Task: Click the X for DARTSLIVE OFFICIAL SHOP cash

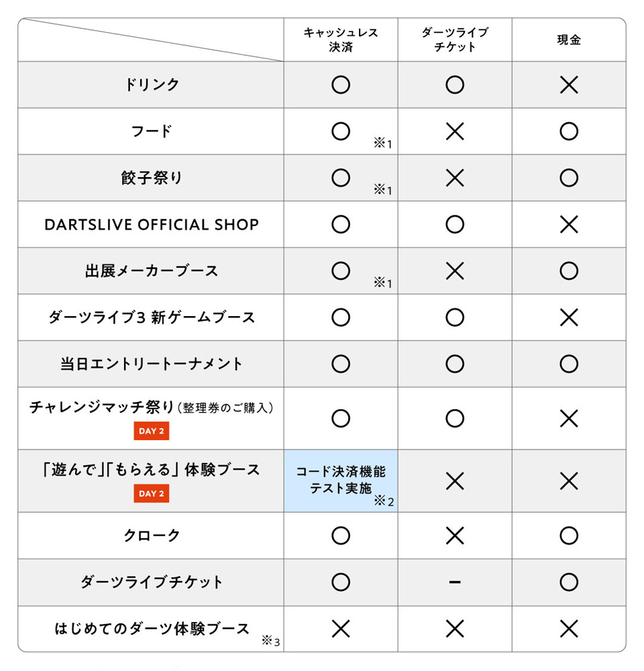Action: tap(569, 224)
